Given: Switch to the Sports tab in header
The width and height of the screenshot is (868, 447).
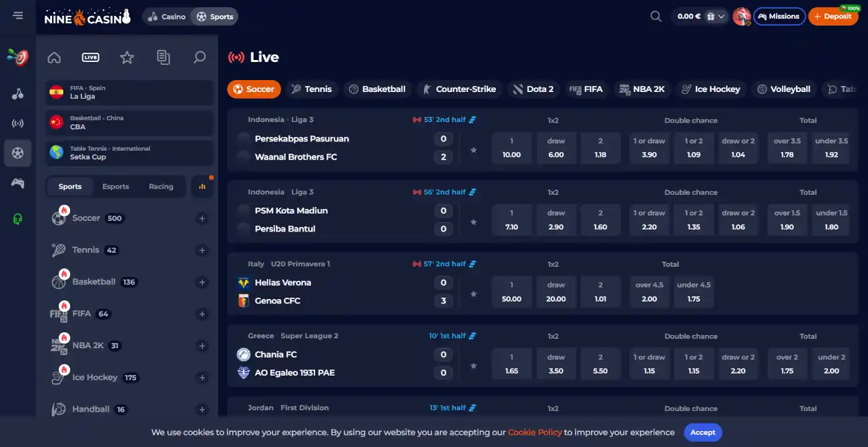Looking at the screenshot, I should 214,17.
